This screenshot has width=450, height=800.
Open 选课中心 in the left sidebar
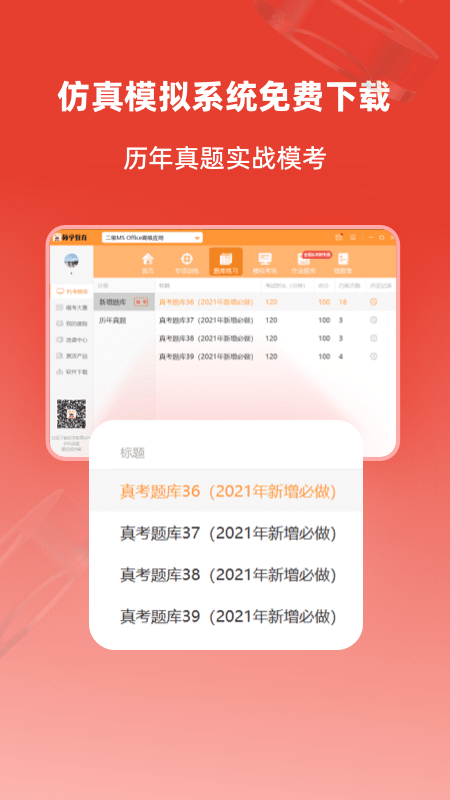tap(72, 340)
